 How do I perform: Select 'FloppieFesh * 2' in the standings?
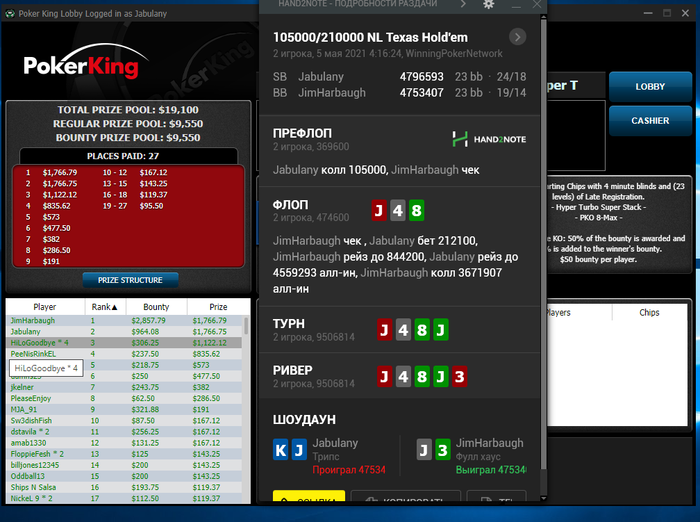click(x=124, y=454)
